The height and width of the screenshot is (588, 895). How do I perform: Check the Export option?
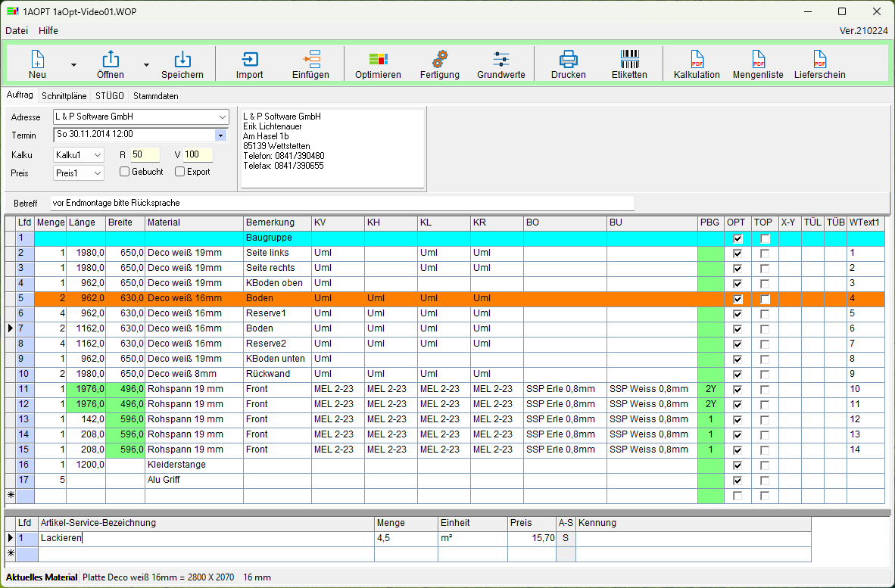pos(179,171)
